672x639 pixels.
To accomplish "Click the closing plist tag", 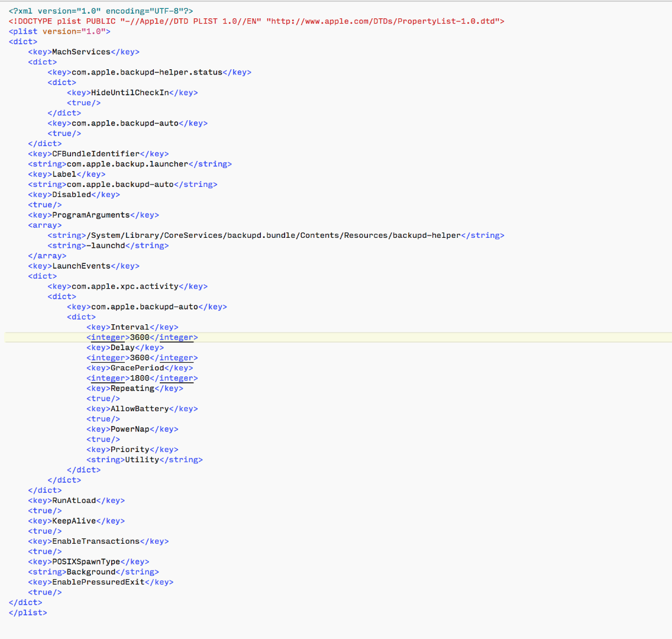I will point(28,613).
